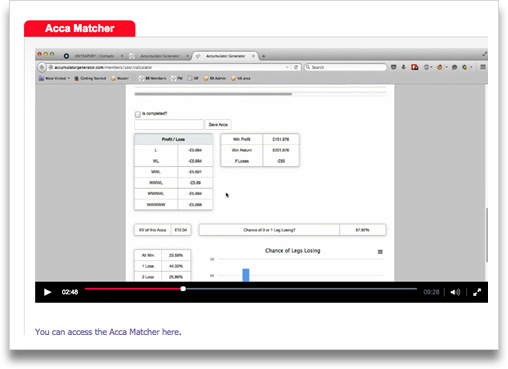This screenshot has height=369, width=508.
Task: Open the chart hamburger menu icon
Action: click(380, 252)
